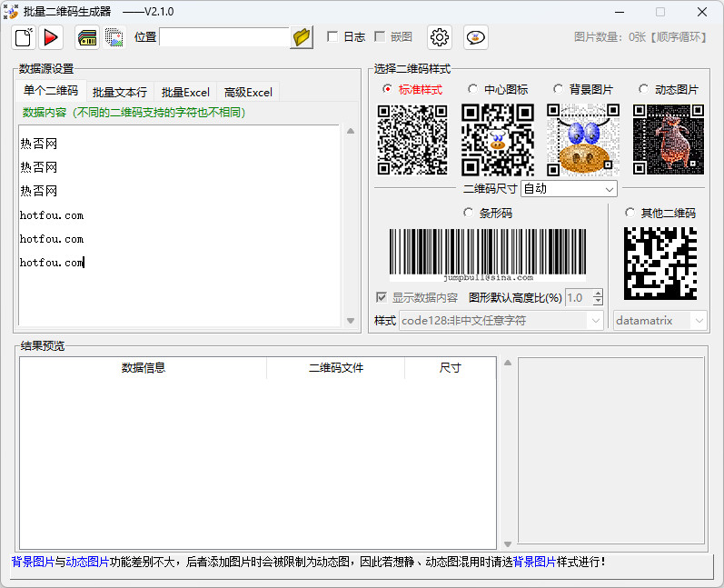Expand the code128 样式 dropdown
This screenshot has height=588, width=724.
501,321
